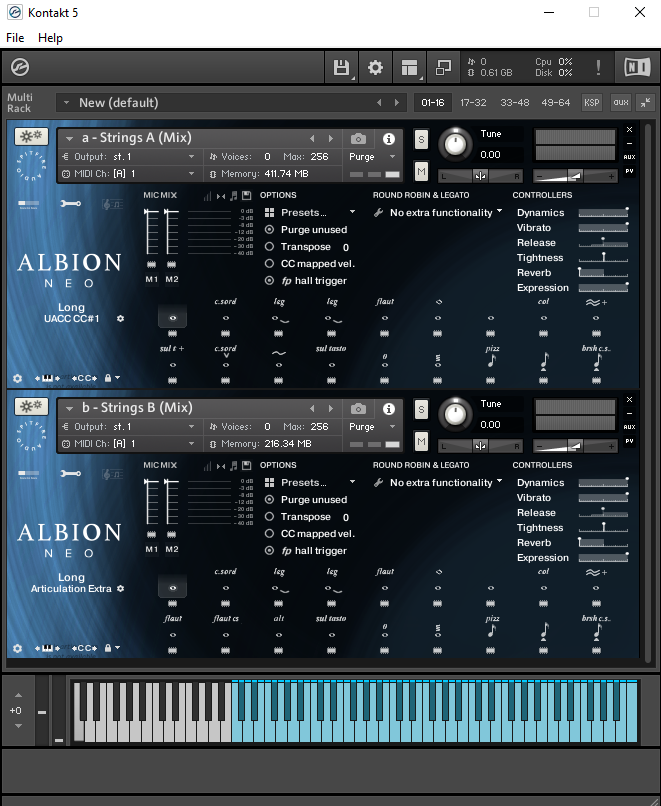
Task: Click the keyboard keyswitch icon in Strings A
Action: [x=47, y=378]
